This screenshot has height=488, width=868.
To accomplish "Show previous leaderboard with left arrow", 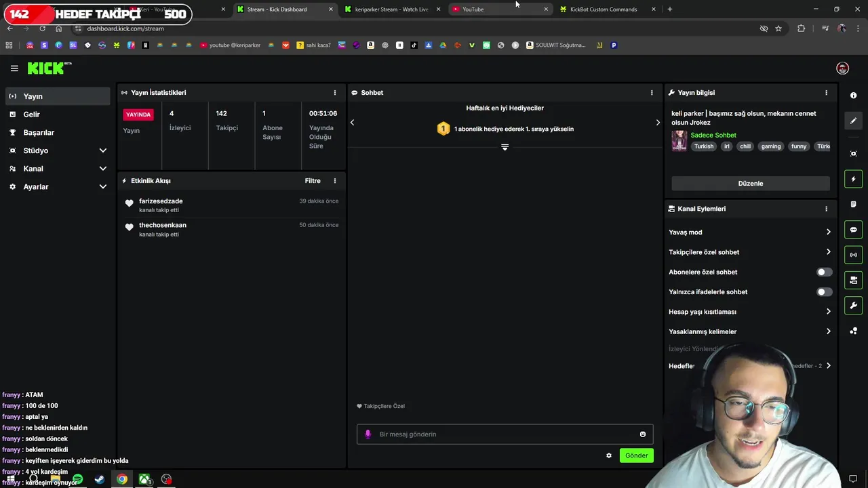I will pyautogui.click(x=352, y=123).
